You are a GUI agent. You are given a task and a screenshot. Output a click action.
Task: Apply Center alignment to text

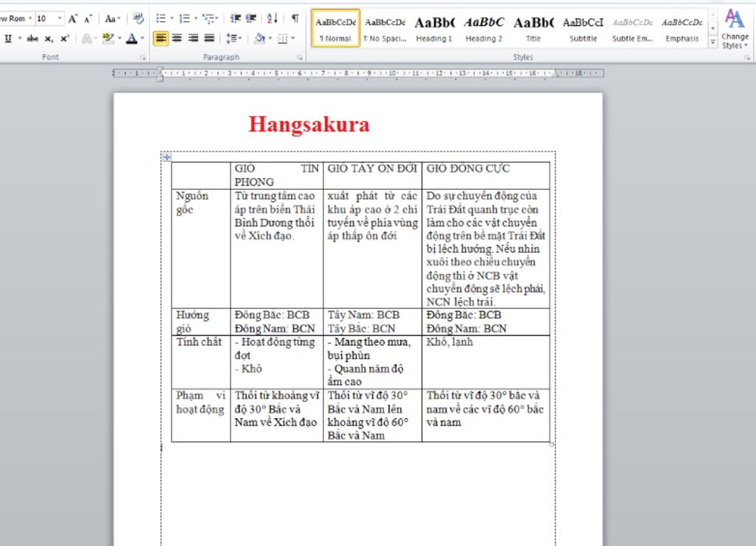coord(177,38)
